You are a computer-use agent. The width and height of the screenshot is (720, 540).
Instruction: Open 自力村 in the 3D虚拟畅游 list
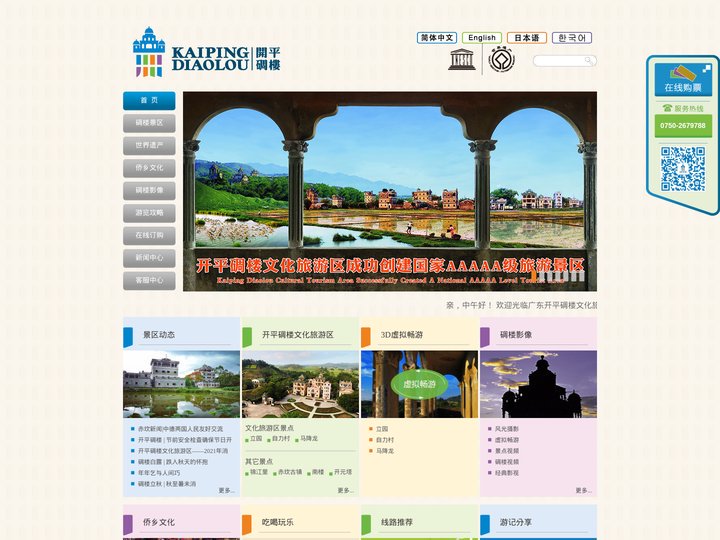(385, 440)
